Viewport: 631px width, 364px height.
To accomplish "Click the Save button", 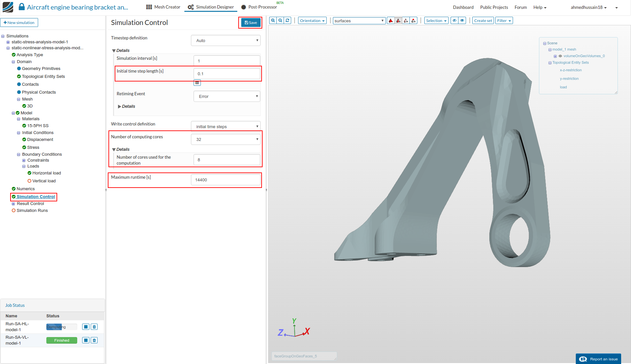I will click(251, 23).
